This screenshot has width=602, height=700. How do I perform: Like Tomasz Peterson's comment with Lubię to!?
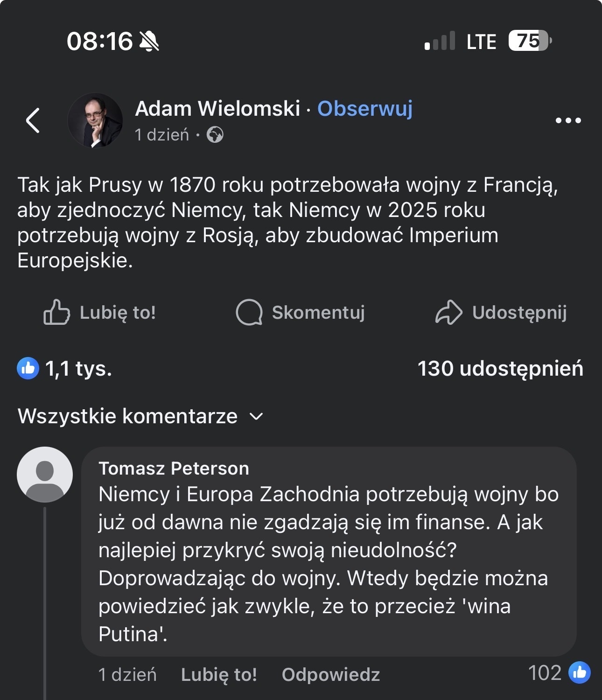tap(219, 674)
